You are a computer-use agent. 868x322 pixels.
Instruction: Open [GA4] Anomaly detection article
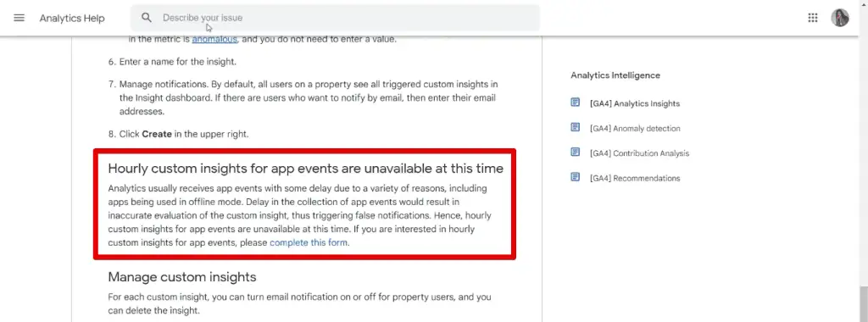coord(635,128)
